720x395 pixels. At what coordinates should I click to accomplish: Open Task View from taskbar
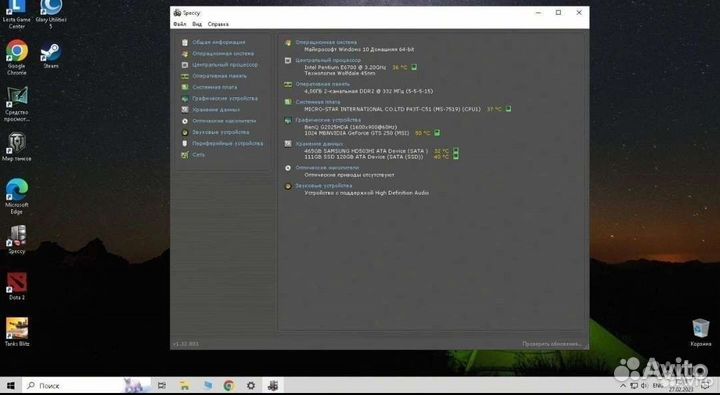162,385
